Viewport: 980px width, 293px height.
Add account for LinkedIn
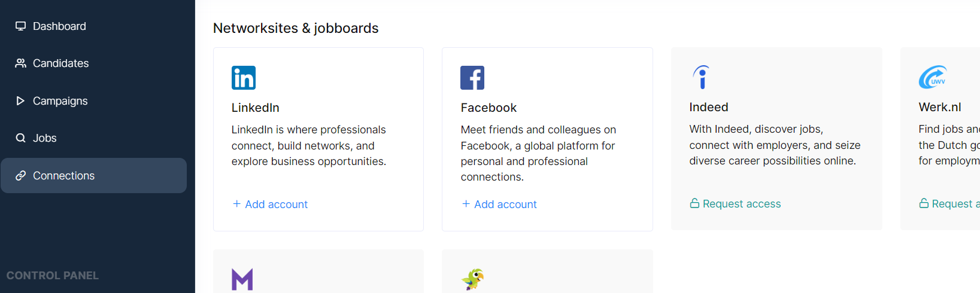click(x=270, y=205)
